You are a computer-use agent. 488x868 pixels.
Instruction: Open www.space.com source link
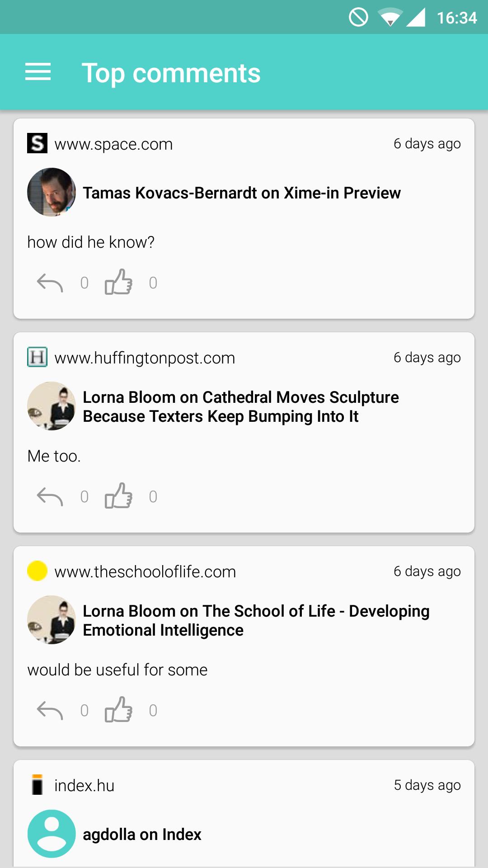click(113, 144)
